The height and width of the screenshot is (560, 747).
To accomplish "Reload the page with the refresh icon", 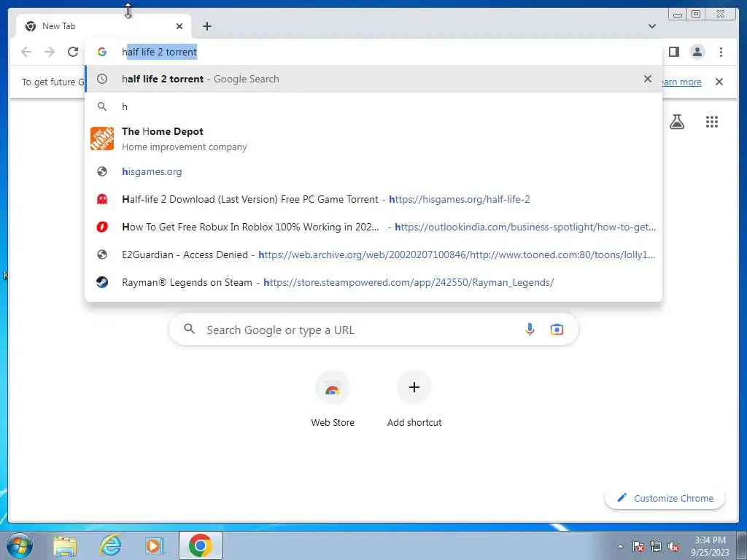I will (x=73, y=52).
